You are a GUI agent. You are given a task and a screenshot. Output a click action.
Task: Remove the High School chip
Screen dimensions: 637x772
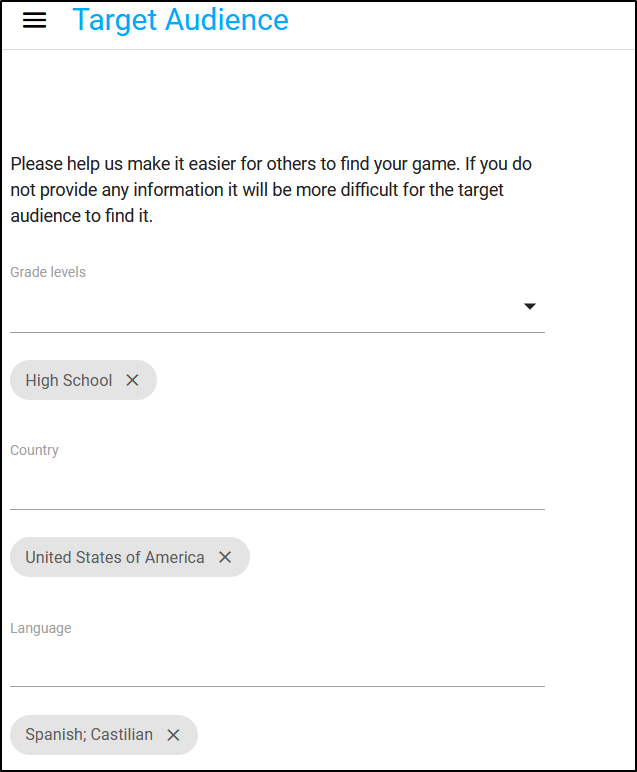[x=132, y=380]
